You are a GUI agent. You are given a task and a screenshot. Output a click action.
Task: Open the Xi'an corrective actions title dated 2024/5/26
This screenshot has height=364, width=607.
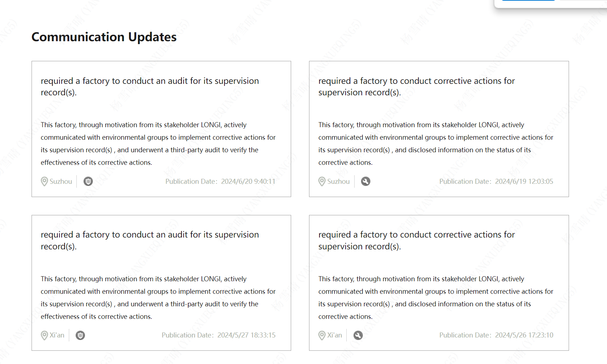tap(417, 240)
